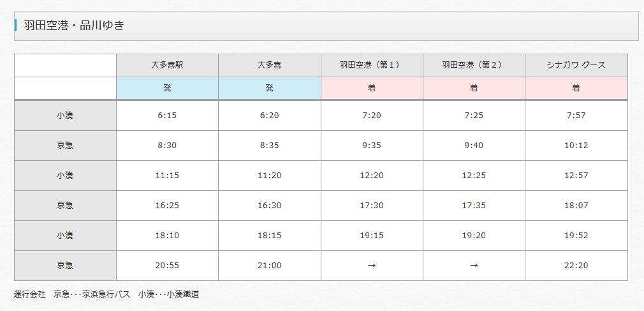The height and width of the screenshot is (311, 644).
Task: Click the 羽田空港・品川ゆき section heading
Action: coord(75,26)
